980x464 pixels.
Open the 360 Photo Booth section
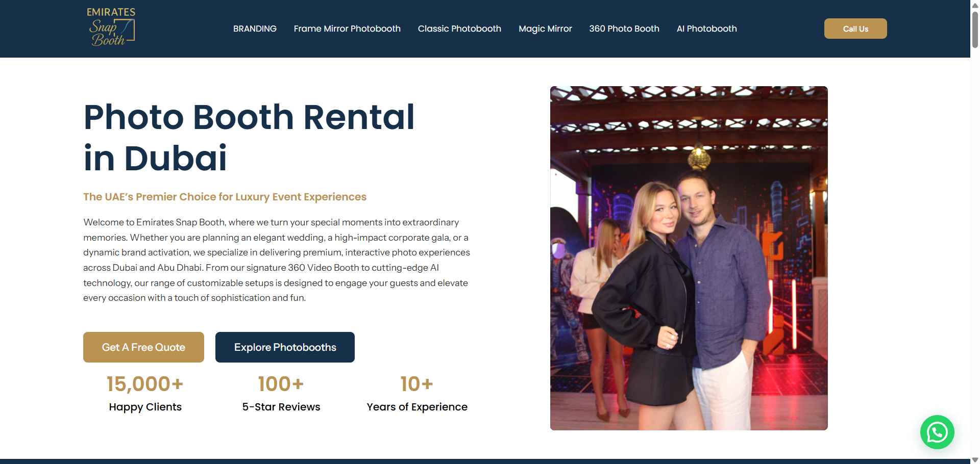tap(624, 29)
